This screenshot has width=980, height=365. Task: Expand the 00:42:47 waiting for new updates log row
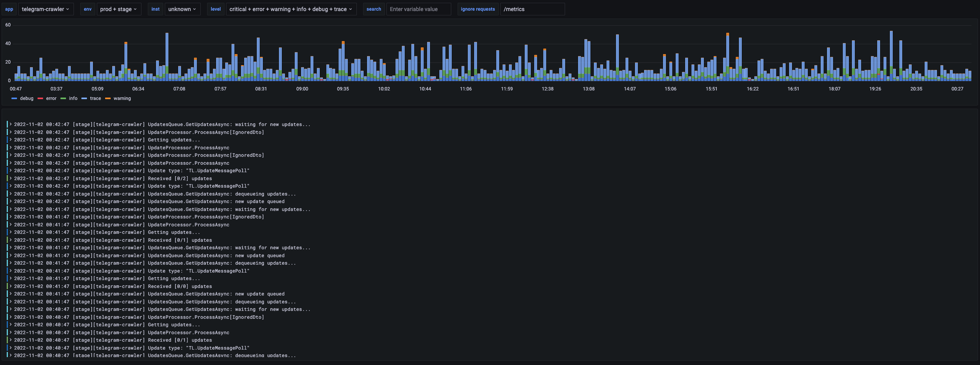point(11,124)
